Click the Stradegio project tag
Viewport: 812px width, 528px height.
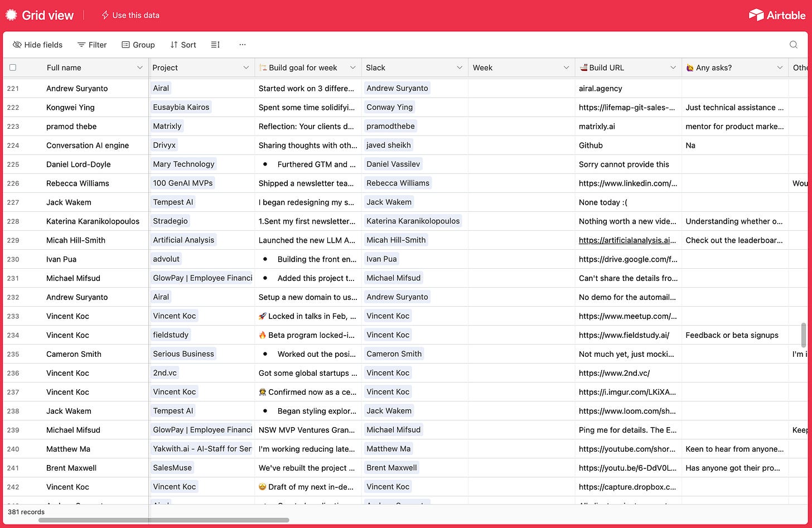(x=170, y=221)
